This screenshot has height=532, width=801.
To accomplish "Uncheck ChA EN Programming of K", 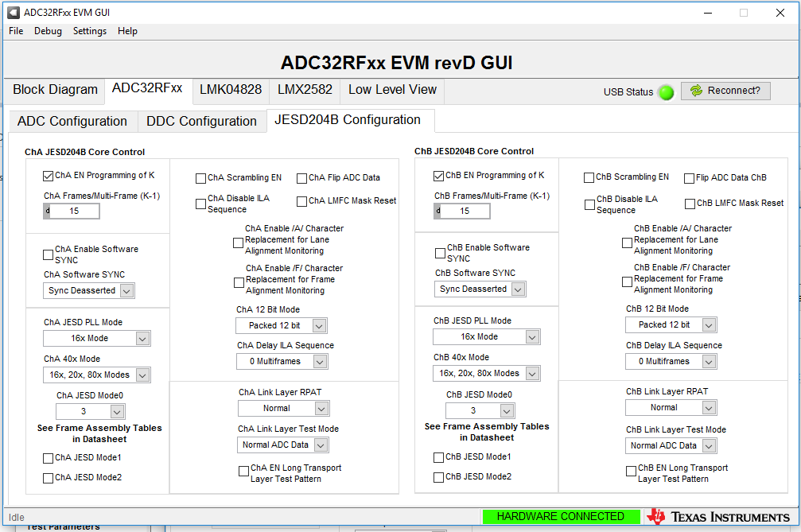I will click(x=48, y=177).
